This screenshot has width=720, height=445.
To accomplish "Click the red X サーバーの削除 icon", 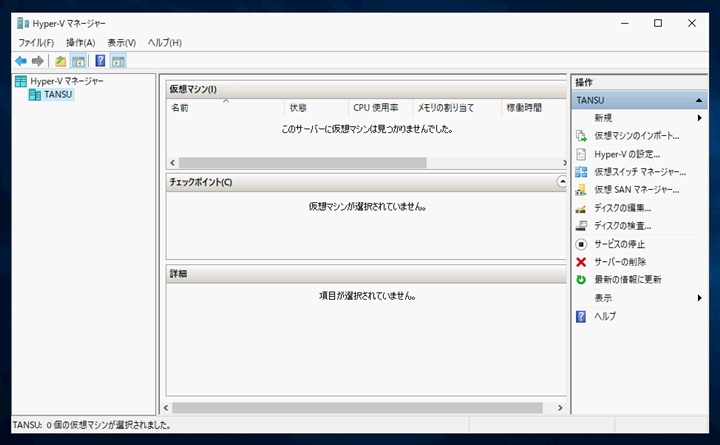I will (x=581, y=262).
